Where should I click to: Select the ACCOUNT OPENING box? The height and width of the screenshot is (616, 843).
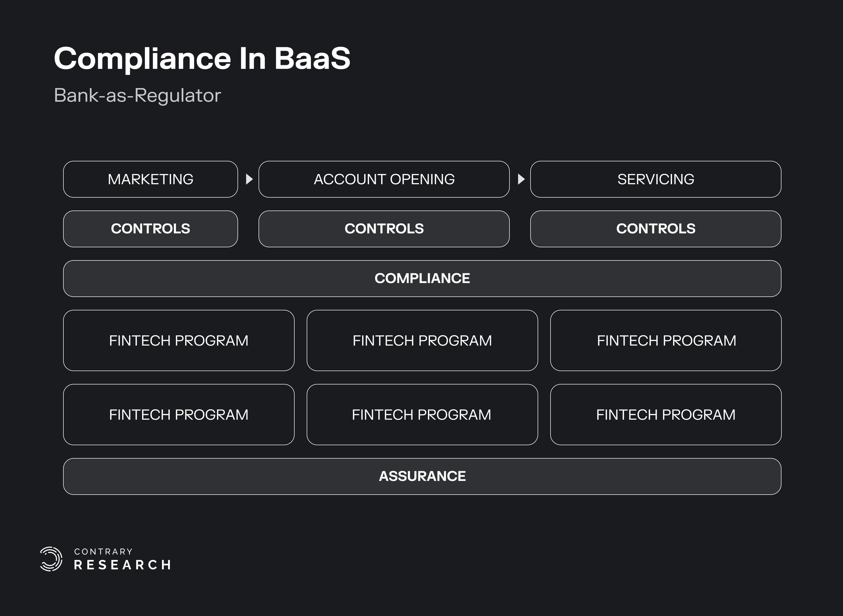(383, 179)
